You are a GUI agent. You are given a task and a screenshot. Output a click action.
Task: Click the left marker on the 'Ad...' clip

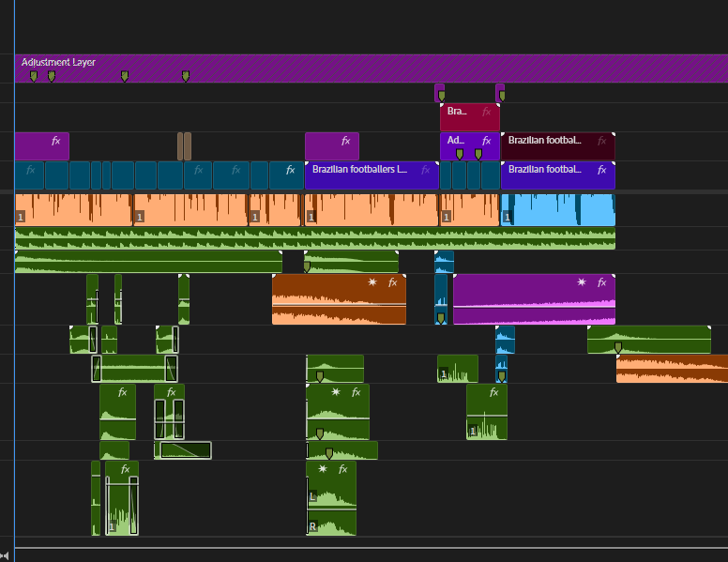point(460,154)
